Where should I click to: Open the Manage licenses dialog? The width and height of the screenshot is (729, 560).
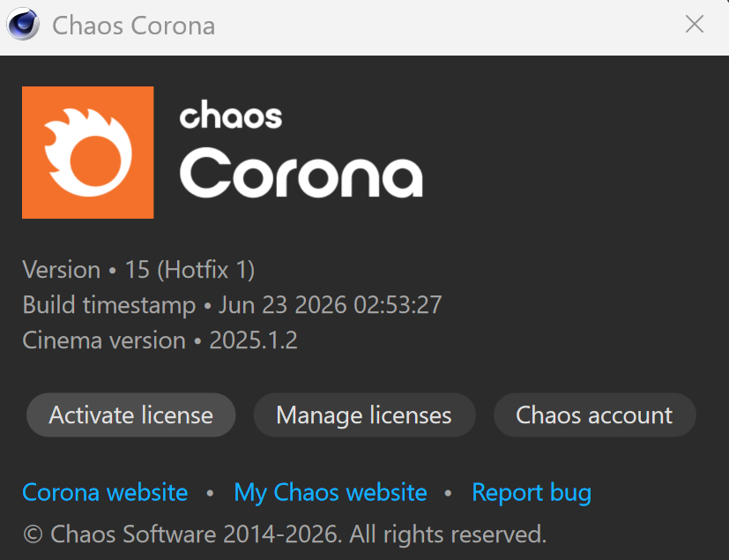click(x=364, y=414)
